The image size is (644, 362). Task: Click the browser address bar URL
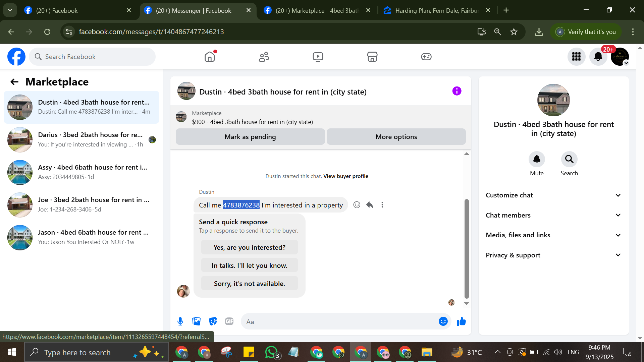pyautogui.click(x=151, y=32)
